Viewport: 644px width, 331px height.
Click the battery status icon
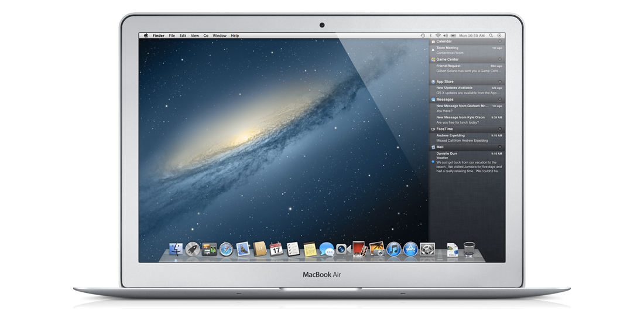coord(453,36)
